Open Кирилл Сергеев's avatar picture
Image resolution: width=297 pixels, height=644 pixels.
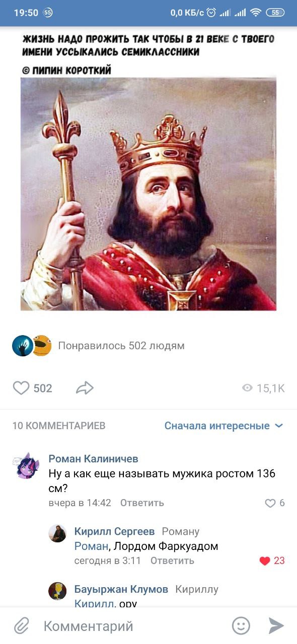[x=57, y=533]
